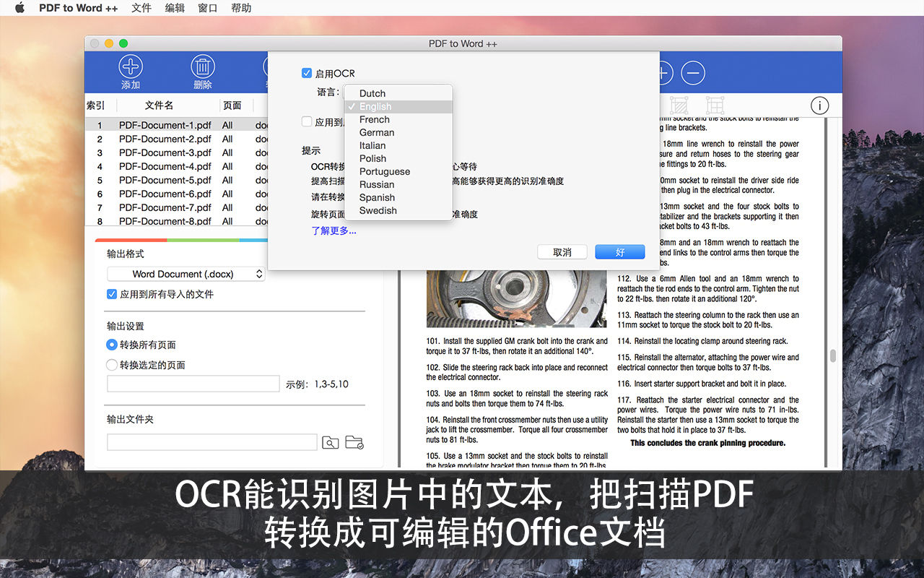
Task: Choose Portuguese as OCR language
Action: tap(398, 171)
